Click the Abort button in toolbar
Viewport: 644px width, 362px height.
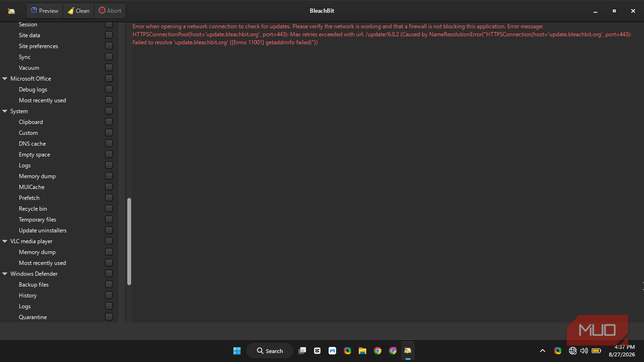(x=110, y=11)
